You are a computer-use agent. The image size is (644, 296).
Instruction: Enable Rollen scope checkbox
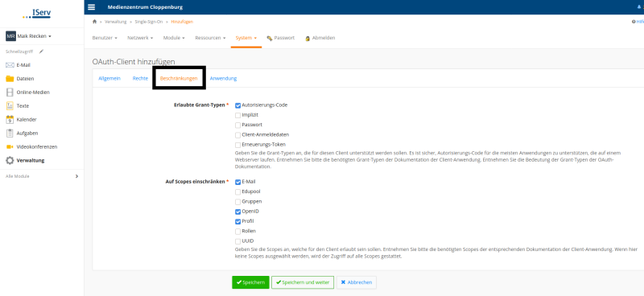237,232
